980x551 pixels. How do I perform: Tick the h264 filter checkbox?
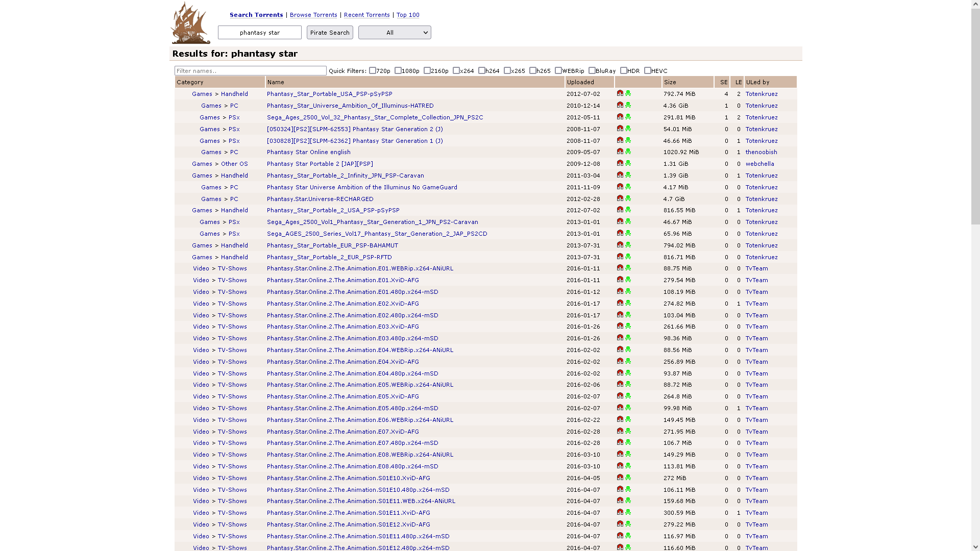pos(482,70)
